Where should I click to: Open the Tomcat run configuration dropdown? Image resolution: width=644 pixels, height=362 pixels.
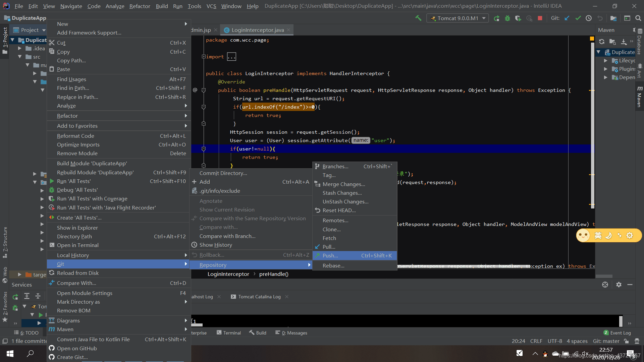458,18
